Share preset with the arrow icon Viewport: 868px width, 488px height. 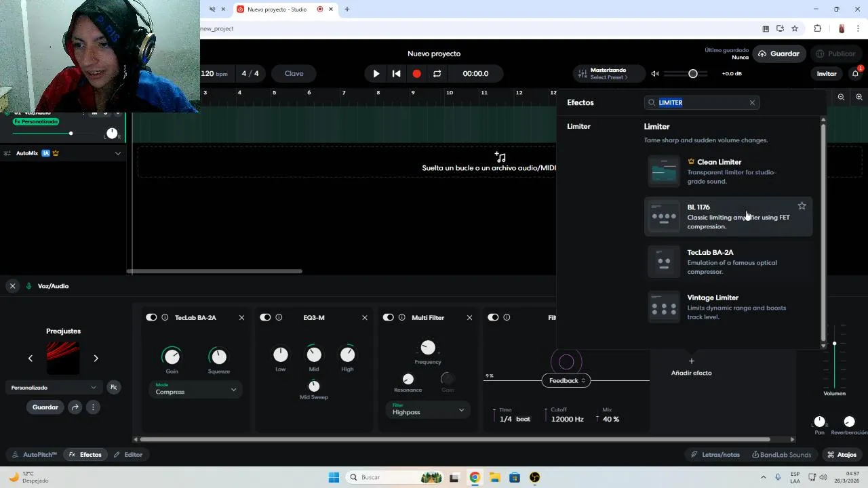coord(75,407)
